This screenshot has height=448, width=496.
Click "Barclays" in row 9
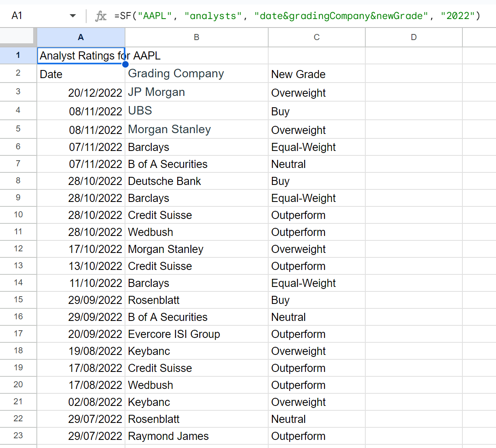(x=197, y=198)
